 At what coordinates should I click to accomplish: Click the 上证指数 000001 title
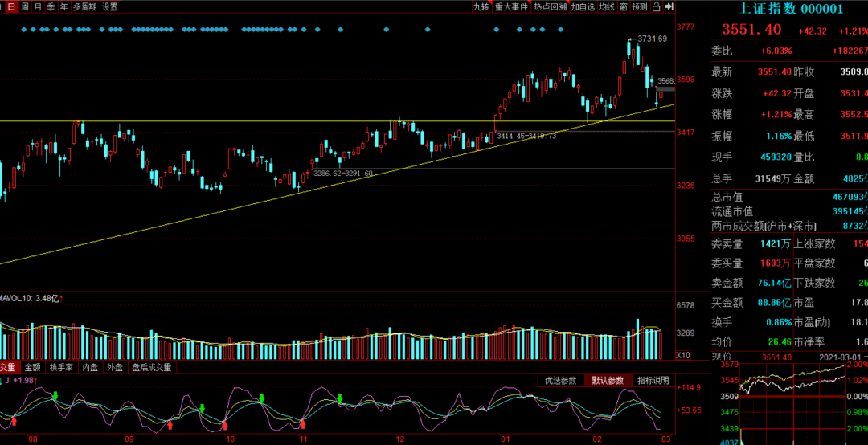click(x=792, y=9)
